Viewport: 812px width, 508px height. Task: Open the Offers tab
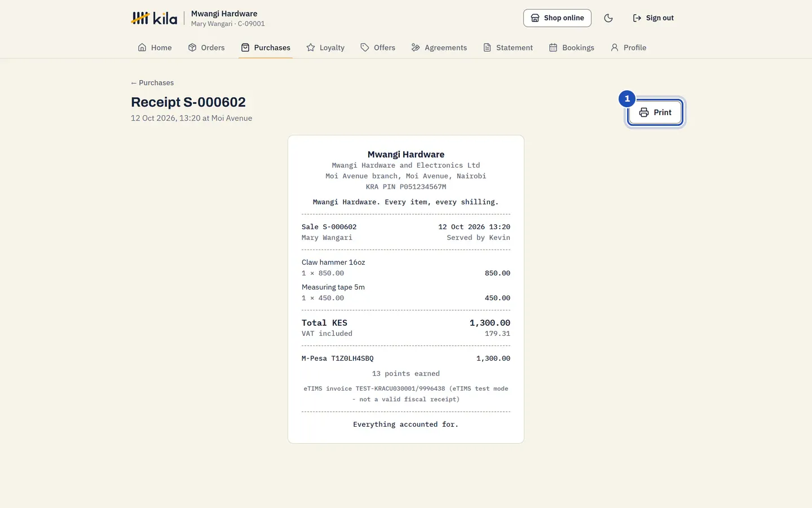pos(378,47)
